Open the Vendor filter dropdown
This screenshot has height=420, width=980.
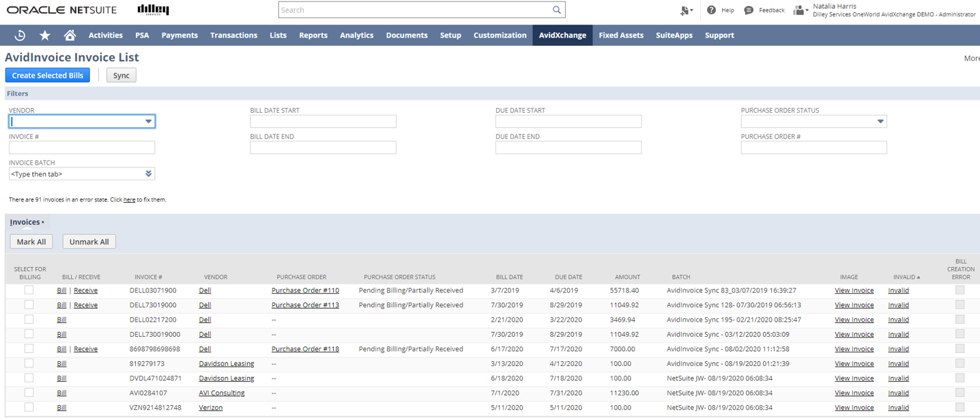(148, 122)
